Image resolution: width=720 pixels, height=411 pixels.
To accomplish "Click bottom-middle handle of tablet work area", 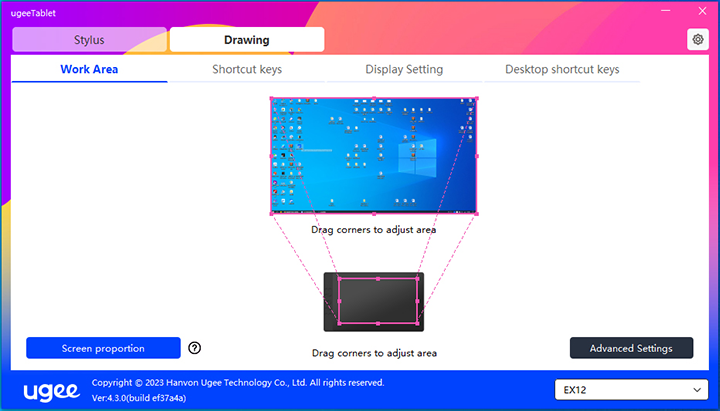I will point(378,324).
